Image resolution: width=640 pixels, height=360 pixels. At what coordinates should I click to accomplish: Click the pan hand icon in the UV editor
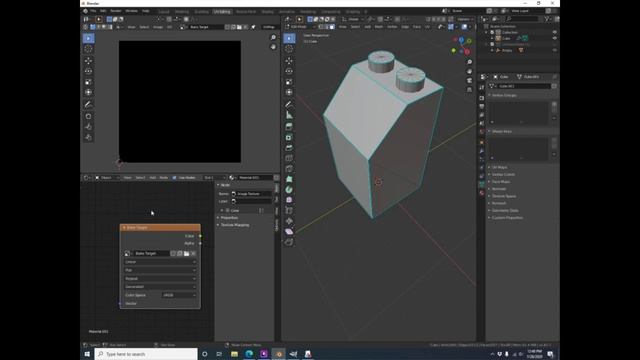(x=273, y=47)
